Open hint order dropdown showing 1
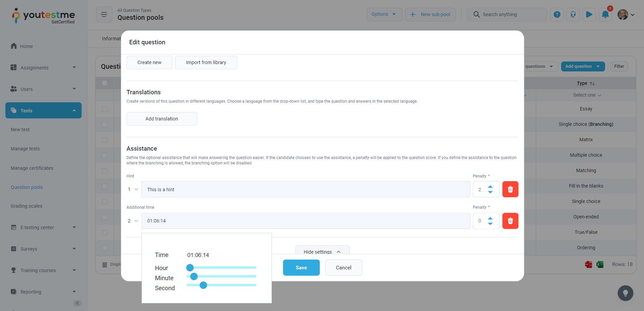Screen dimensions: 644x311 [133, 189]
